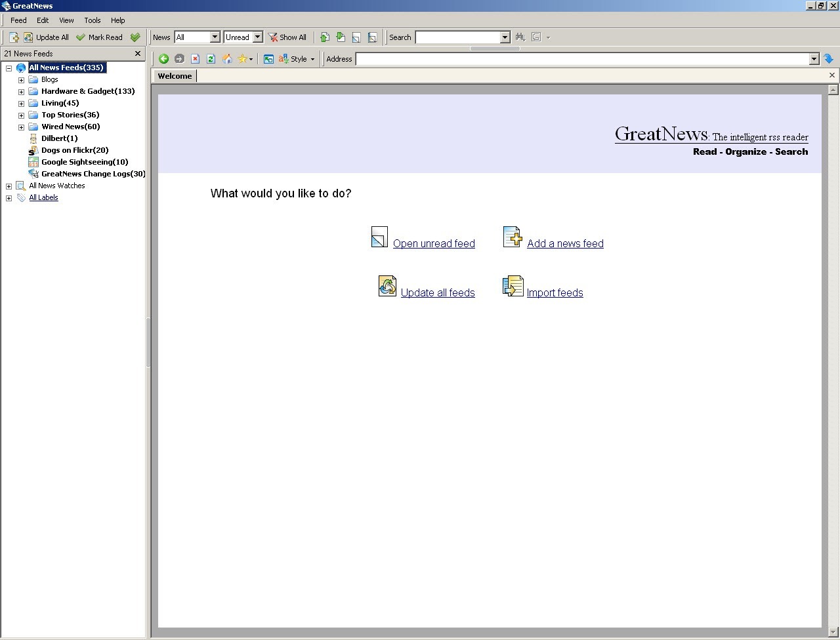Open the Help menu

(118, 20)
